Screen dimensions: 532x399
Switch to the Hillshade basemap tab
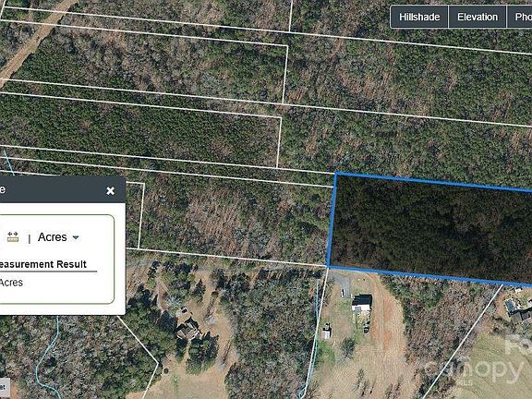419,17
